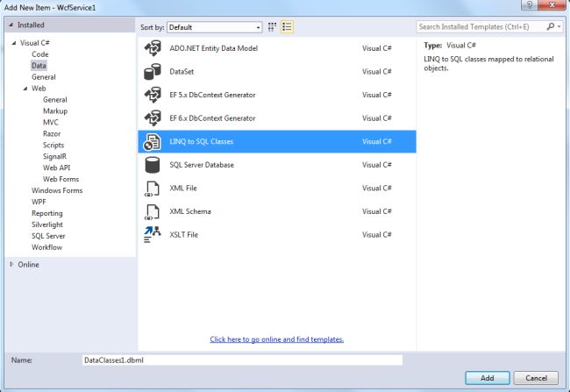This screenshot has height=392, width=570.
Task: Select XSLT File template name
Action: (x=184, y=234)
